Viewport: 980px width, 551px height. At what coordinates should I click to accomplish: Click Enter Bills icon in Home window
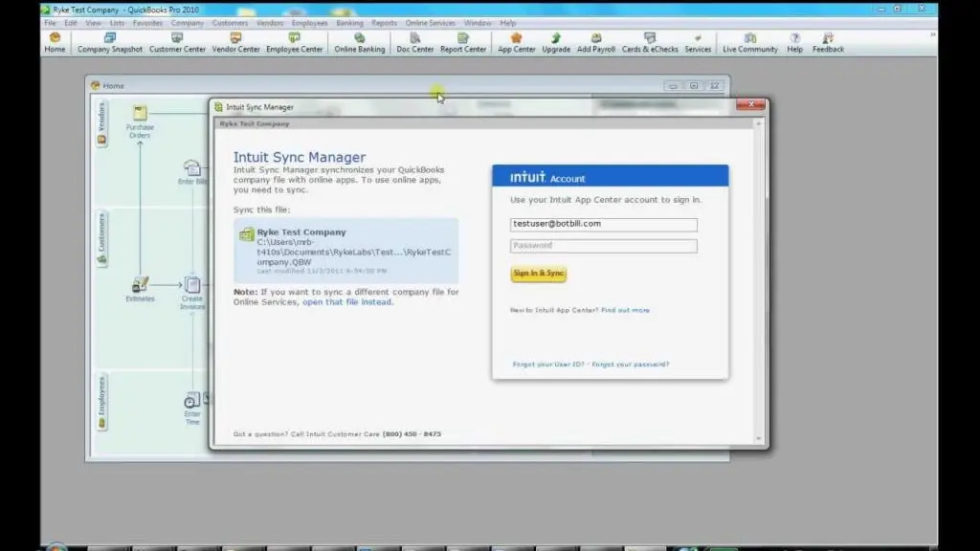192,172
